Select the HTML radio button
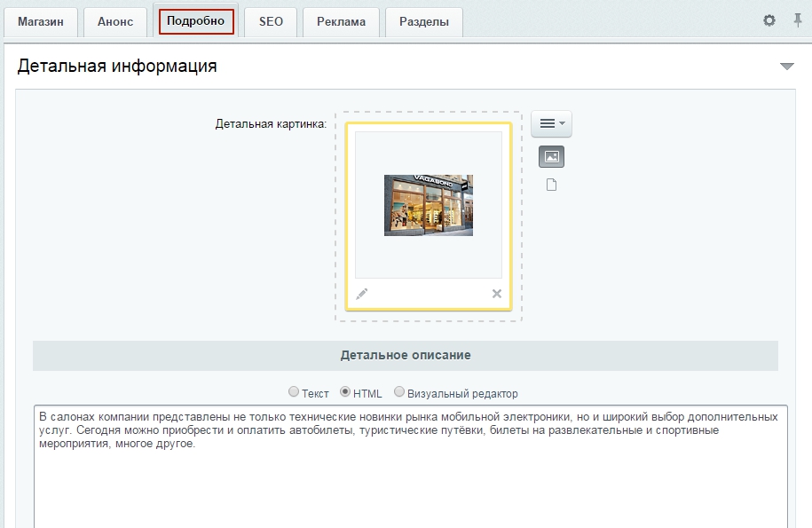The image size is (812, 528). click(345, 392)
